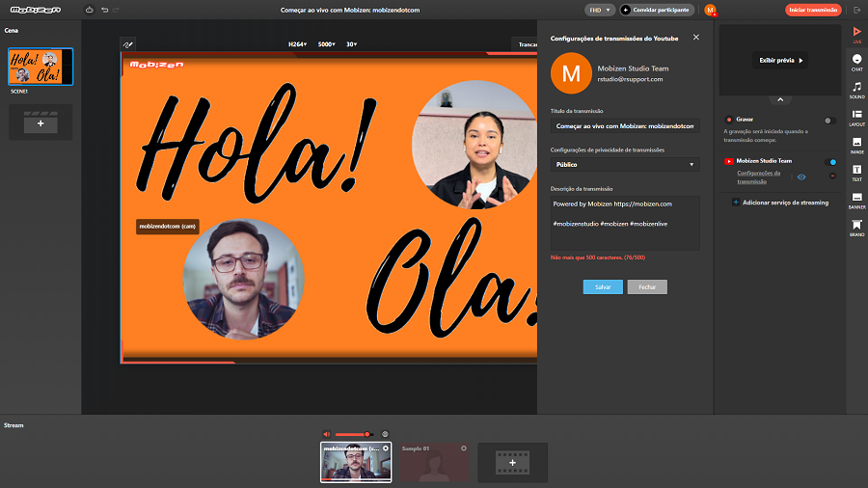Open the Público privacy dropdown
The width and height of the screenshot is (868, 488).
tap(625, 164)
